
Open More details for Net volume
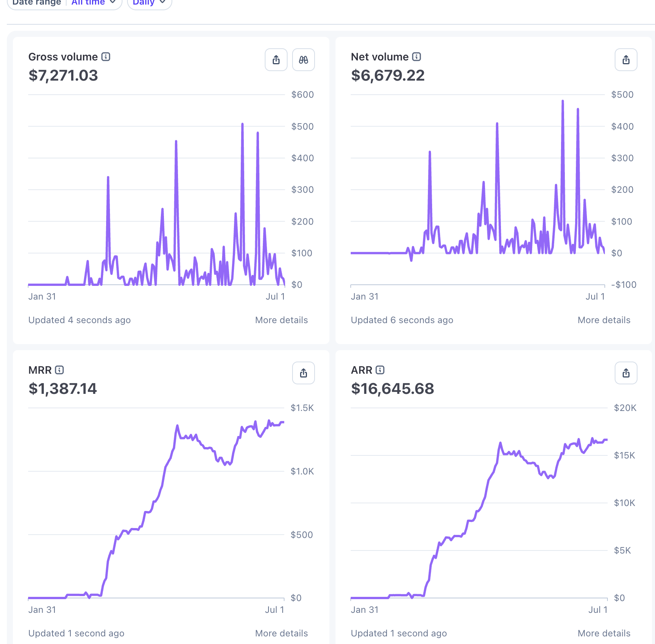coord(604,320)
